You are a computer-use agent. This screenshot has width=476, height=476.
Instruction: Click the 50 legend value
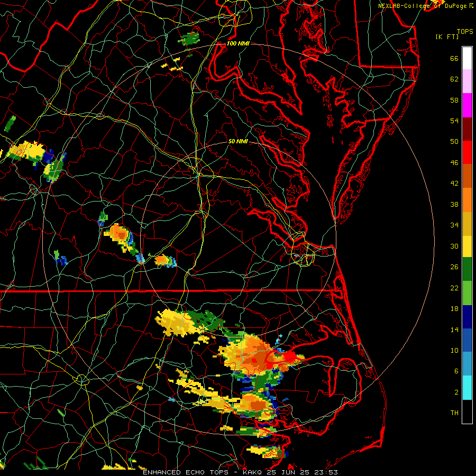click(x=454, y=142)
